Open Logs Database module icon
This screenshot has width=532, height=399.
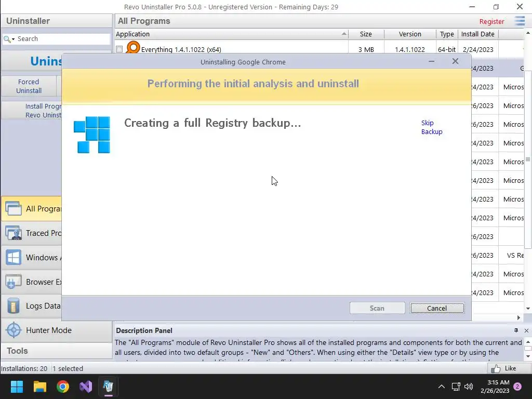pyautogui.click(x=14, y=305)
